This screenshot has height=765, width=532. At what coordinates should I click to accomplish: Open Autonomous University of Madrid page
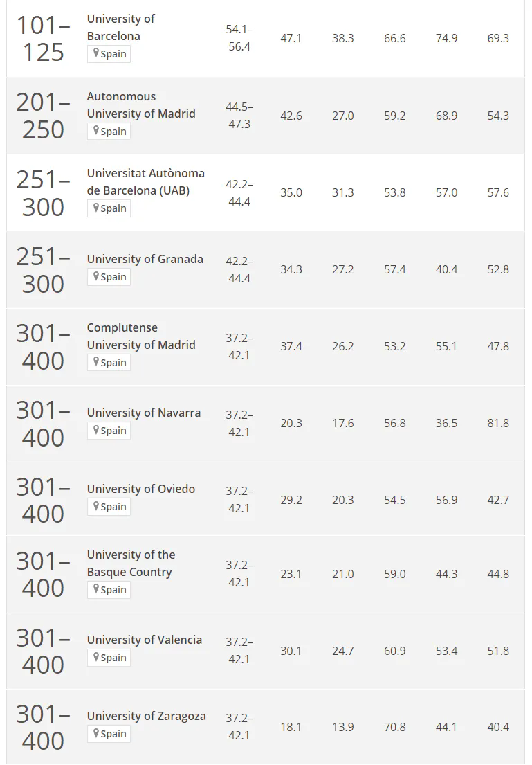pyautogui.click(x=141, y=105)
